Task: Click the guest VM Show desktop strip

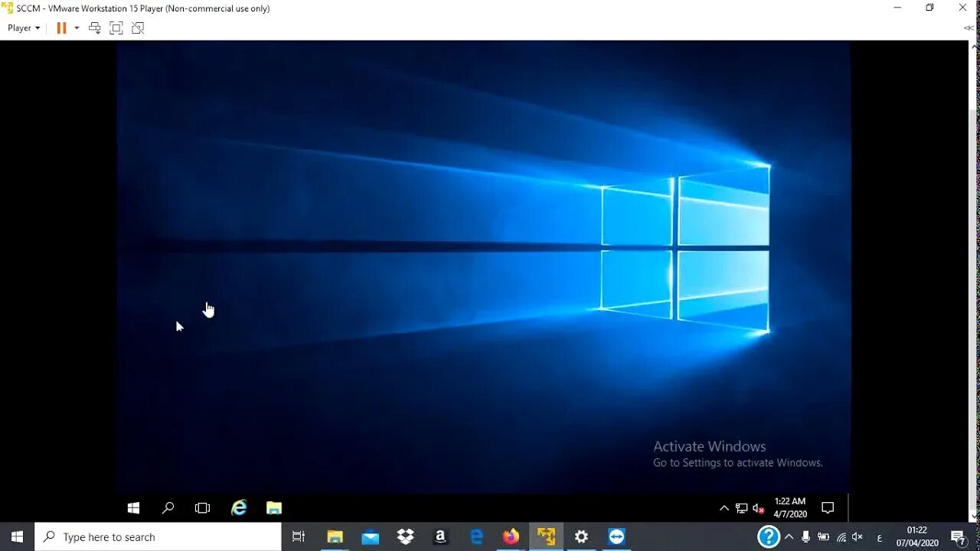Action: coord(848,507)
